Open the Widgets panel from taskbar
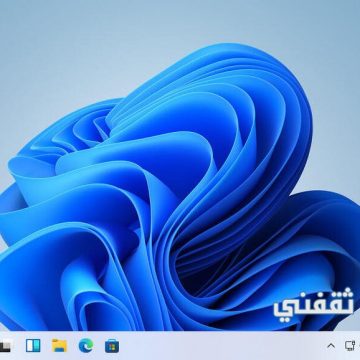The image size is (360, 360). (x=33, y=345)
